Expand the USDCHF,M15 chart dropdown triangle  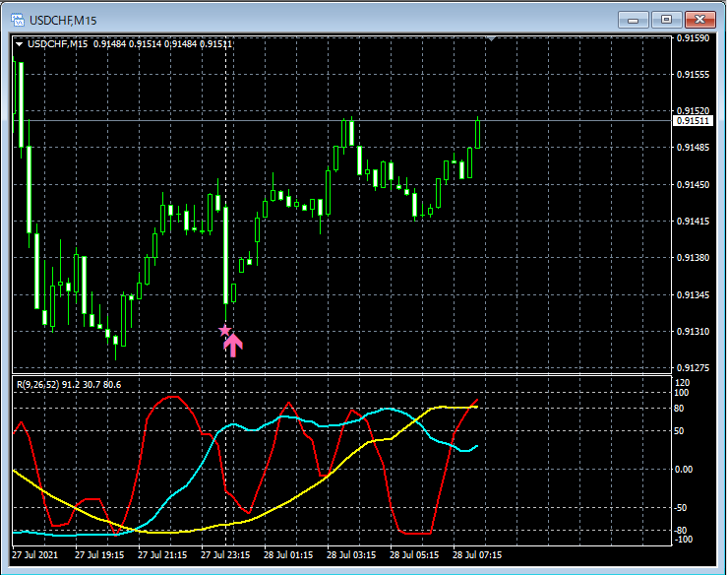click(19, 44)
